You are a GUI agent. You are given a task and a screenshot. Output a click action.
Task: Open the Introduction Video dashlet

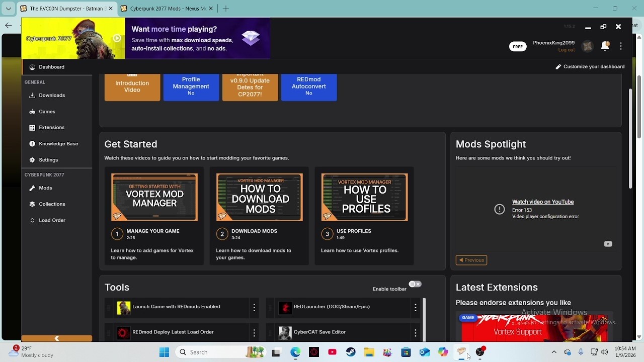pos(132,87)
